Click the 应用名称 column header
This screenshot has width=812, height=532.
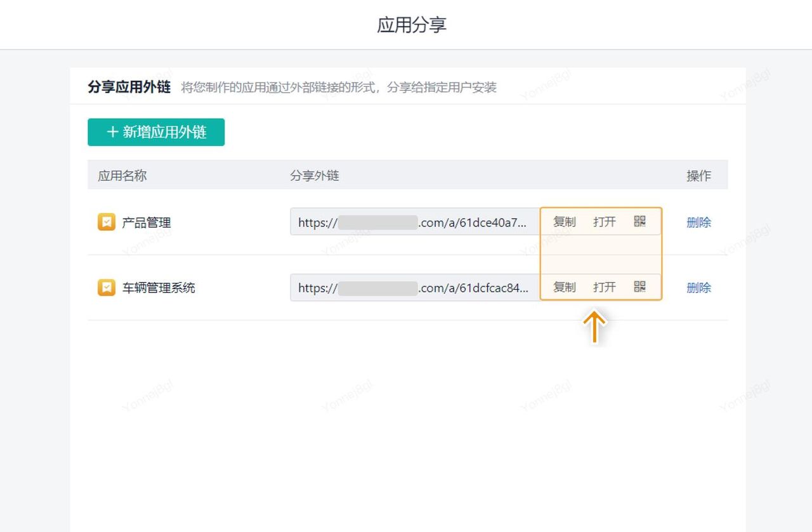tap(122, 176)
